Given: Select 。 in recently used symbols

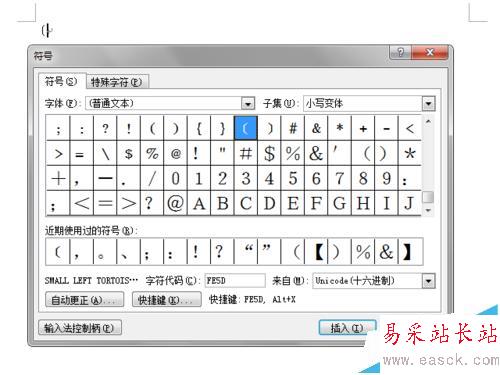Looking at the screenshot, I should 105,252.
